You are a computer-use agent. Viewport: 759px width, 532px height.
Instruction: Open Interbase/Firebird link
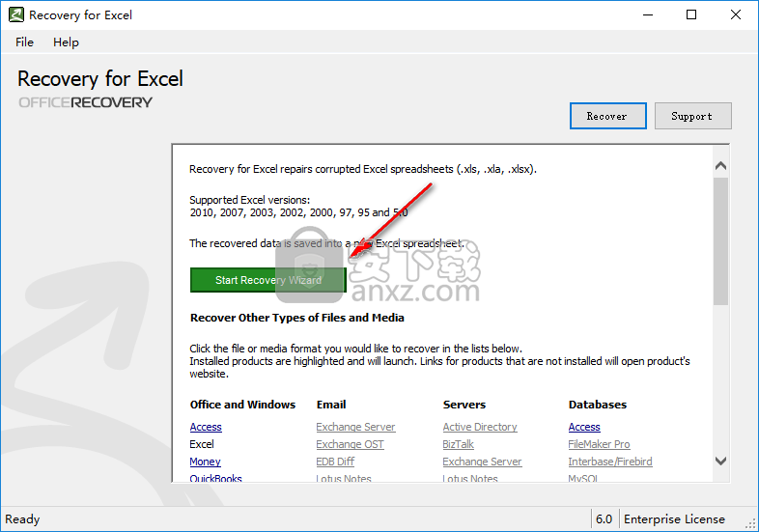coord(610,462)
